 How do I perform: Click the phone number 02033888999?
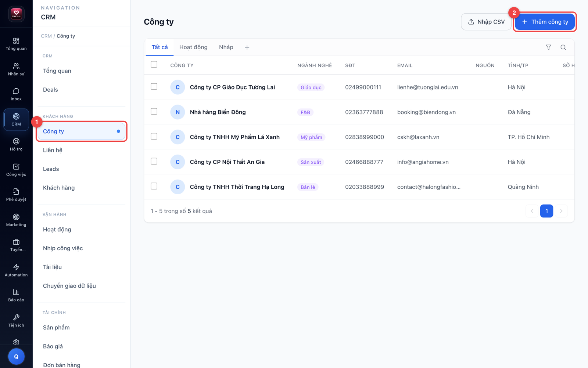click(x=365, y=187)
